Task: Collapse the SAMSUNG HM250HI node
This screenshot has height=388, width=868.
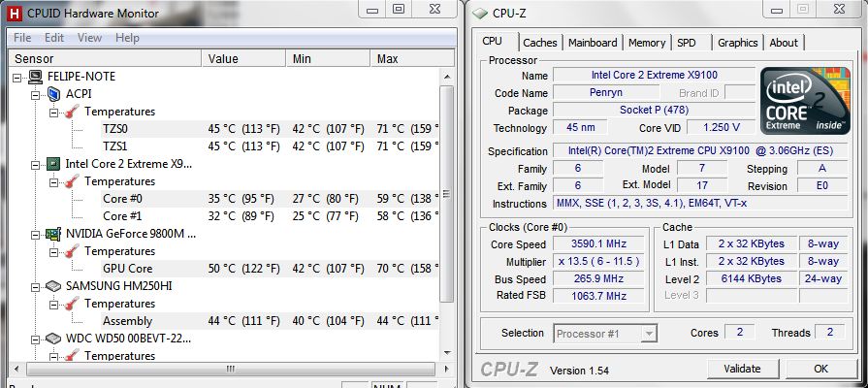Action: click(36, 287)
